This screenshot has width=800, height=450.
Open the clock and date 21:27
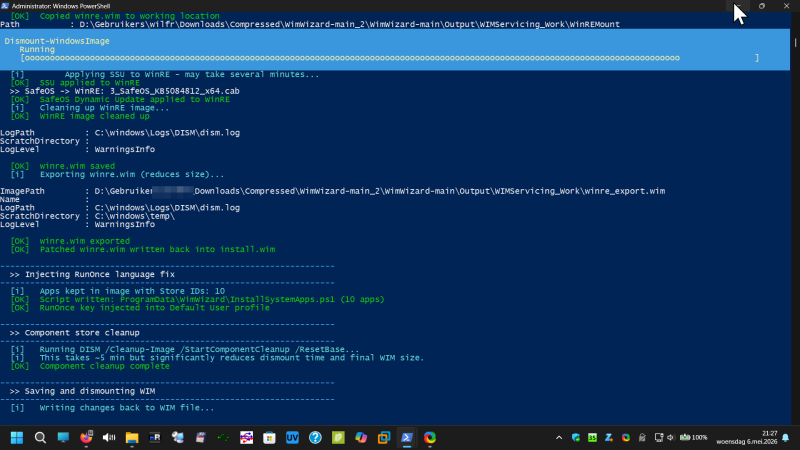[x=746, y=437]
